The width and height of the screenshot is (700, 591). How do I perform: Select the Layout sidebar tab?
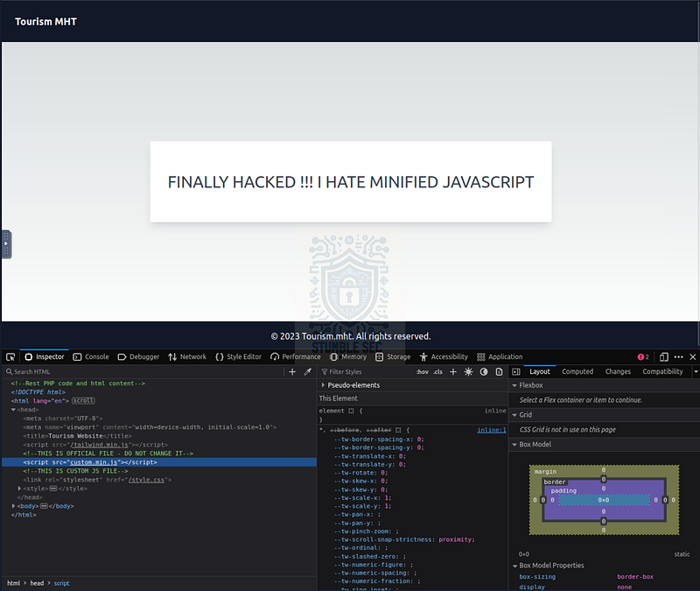coord(539,371)
